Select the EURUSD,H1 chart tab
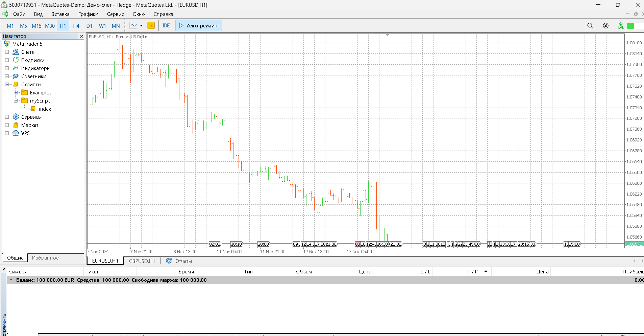 pyautogui.click(x=105, y=261)
